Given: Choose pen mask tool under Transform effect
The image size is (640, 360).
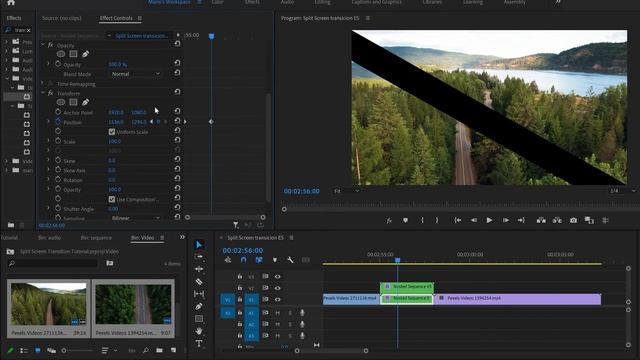Looking at the screenshot, I should point(85,102).
